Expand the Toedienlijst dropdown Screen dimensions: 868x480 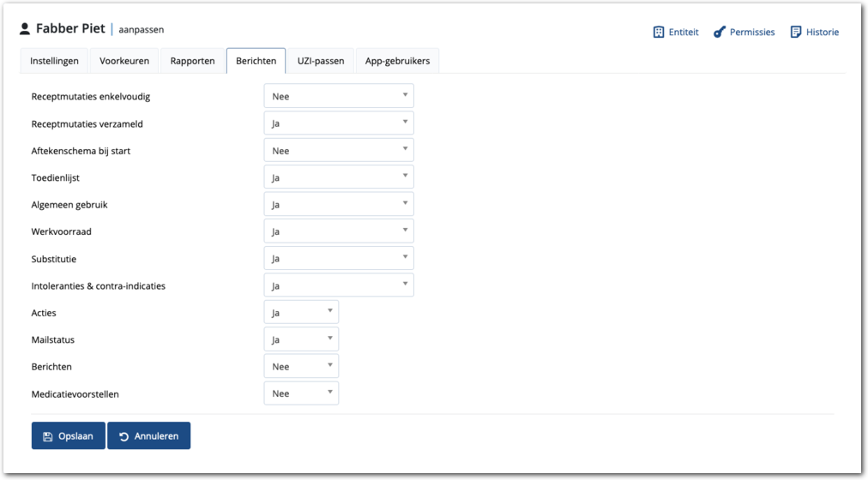coord(339,177)
